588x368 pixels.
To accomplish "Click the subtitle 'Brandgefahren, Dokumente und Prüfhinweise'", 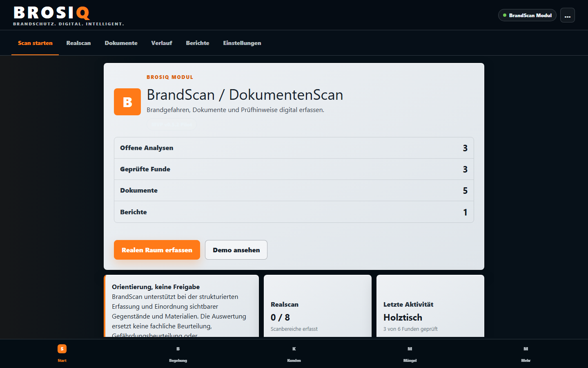I will coord(235,110).
